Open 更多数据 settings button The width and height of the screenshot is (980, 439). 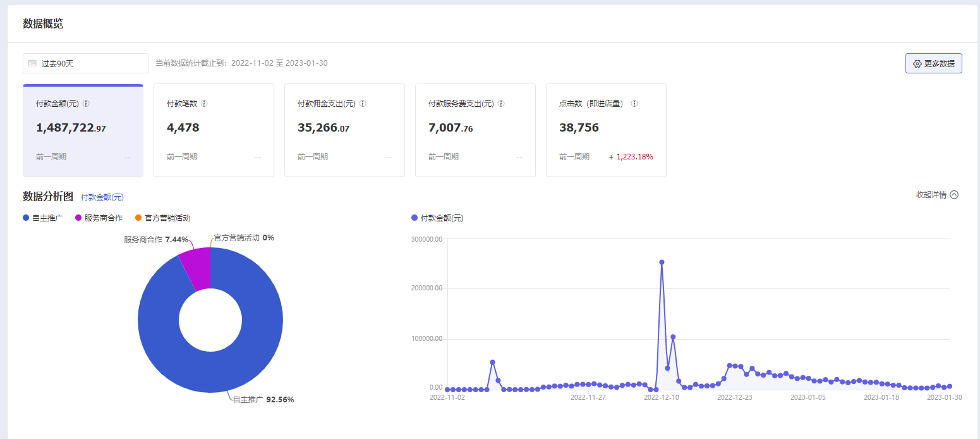coord(933,64)
